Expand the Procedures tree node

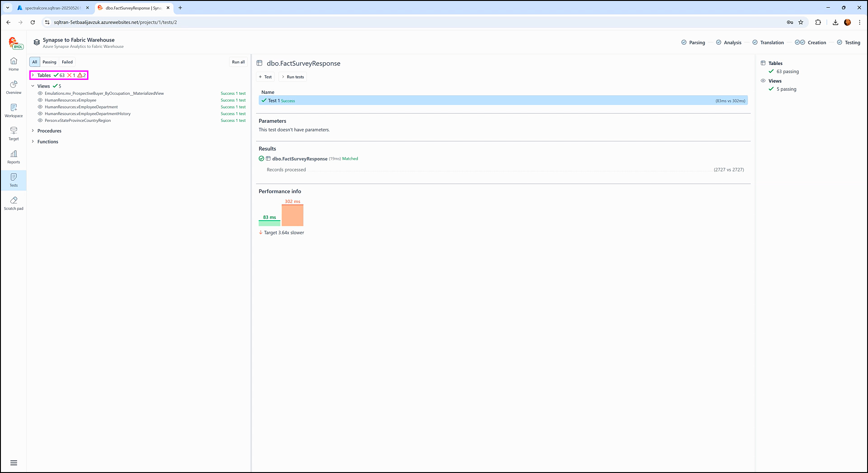click(33, 131)
